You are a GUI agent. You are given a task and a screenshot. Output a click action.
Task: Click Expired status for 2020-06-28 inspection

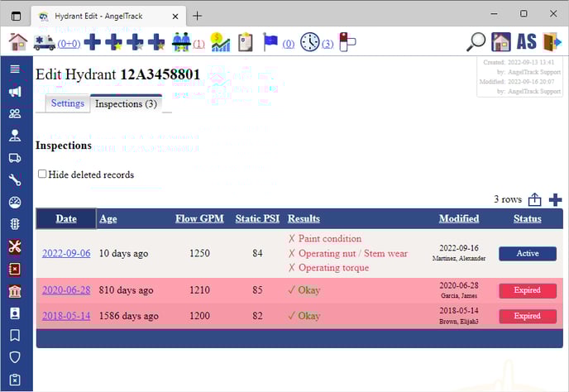(x=527, y=290)
